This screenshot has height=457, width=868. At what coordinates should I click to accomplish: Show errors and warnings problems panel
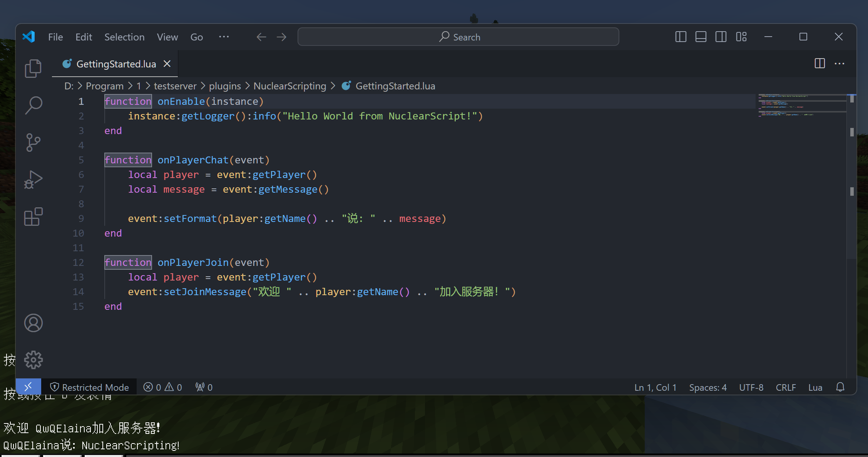tap(162, 387)
